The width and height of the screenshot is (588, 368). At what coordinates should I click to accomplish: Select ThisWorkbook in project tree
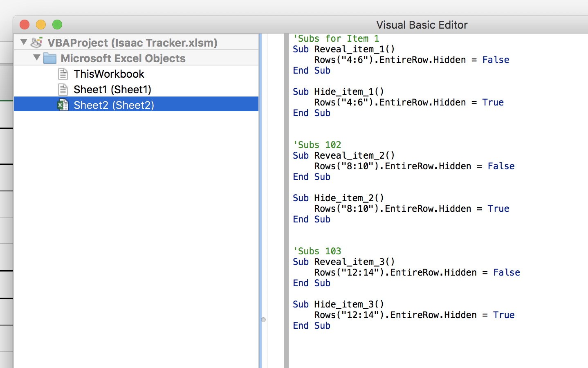(109, 74)
